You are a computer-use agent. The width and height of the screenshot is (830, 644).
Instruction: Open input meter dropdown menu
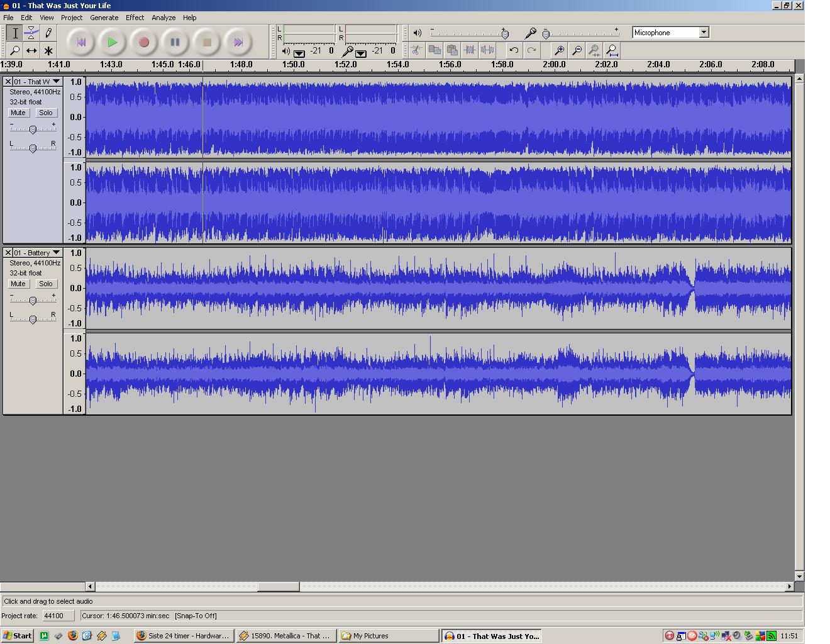(361, 53)
